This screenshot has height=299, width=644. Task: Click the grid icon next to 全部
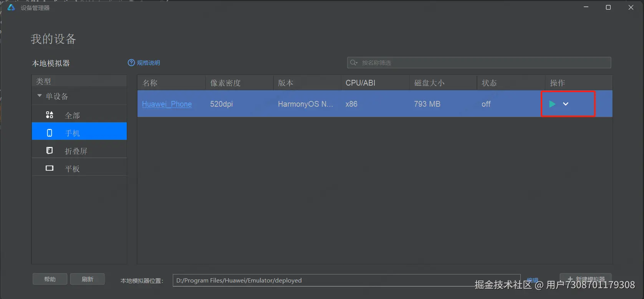pos(50,115)
